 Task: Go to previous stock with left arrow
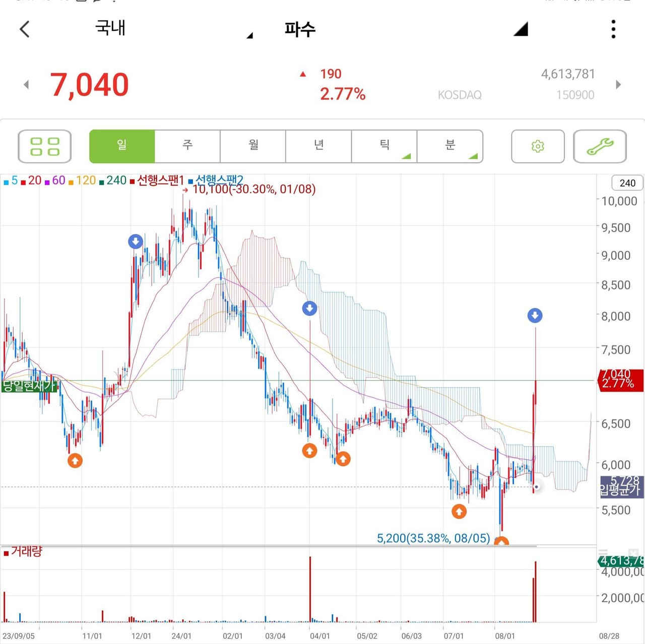click(26, 85)
